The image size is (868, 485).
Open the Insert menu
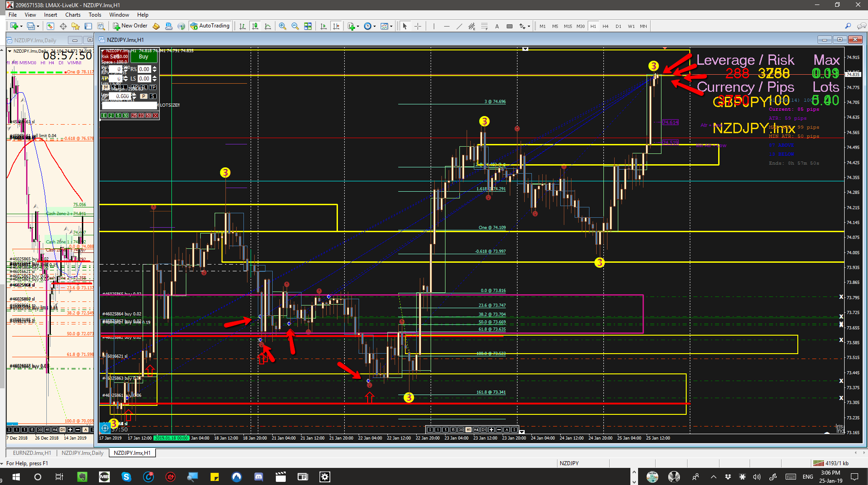(50, 15)
